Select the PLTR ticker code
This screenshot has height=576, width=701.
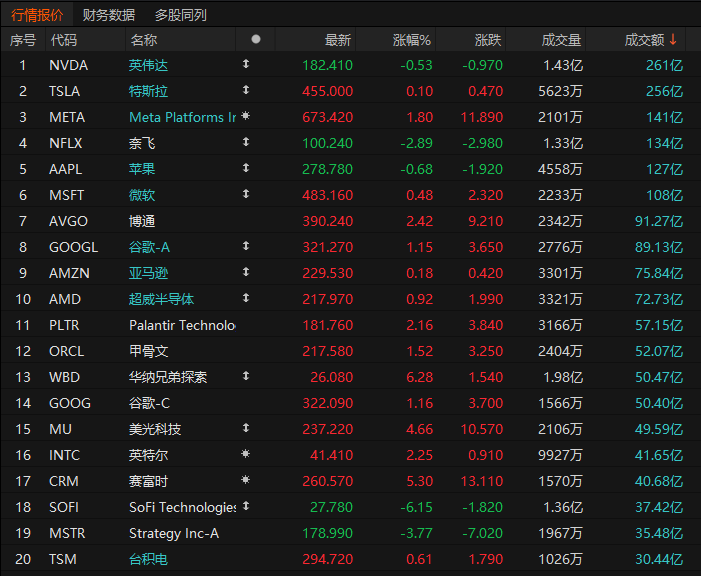tap(64, 325)
